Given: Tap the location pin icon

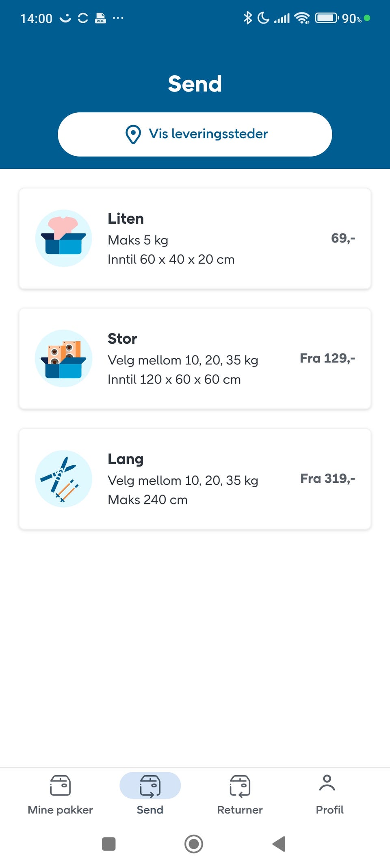Looking at the screenshot, I should 133,134.
